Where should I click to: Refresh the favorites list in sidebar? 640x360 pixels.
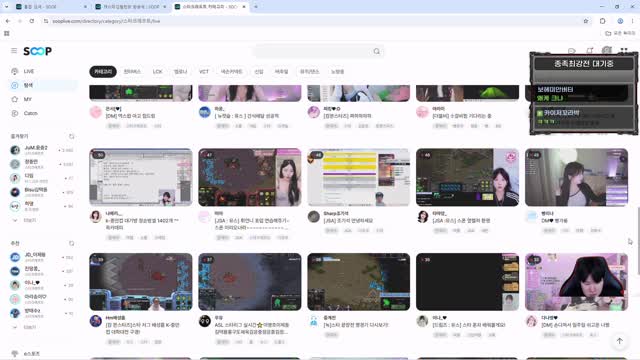pyautogui.click(x=71, y=136)
